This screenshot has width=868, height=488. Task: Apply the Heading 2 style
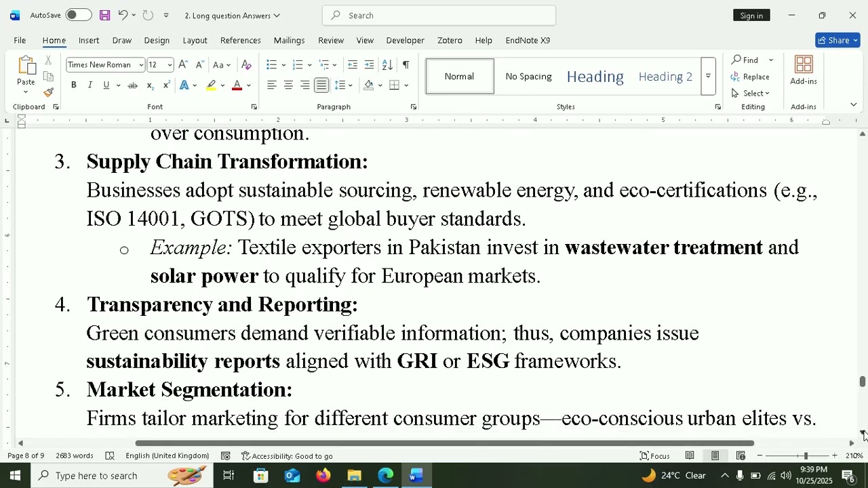point(665,76)
